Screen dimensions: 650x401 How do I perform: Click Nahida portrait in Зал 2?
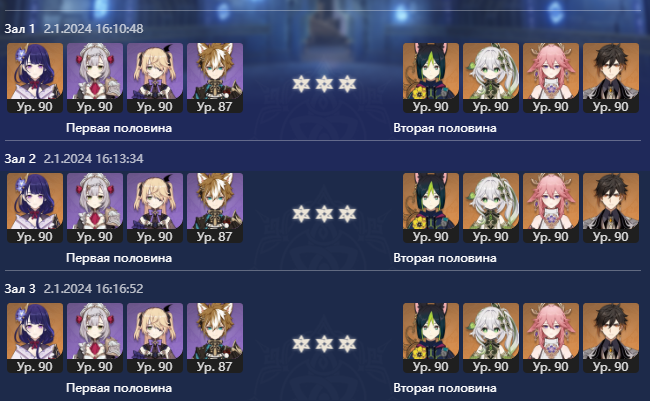pos(491,208)
